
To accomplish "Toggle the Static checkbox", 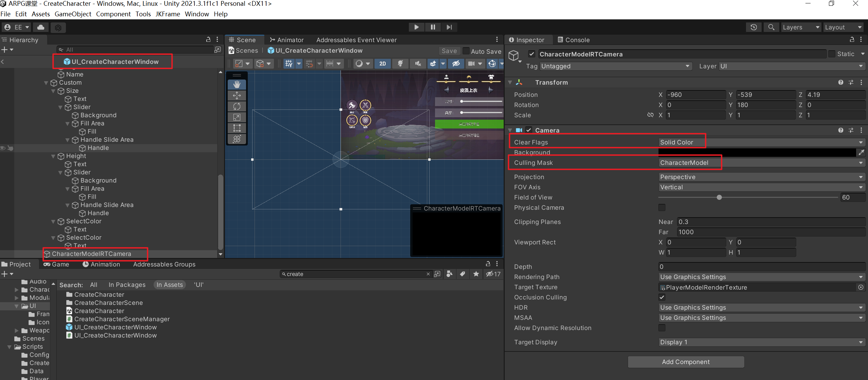I will [x=832, y=54].
